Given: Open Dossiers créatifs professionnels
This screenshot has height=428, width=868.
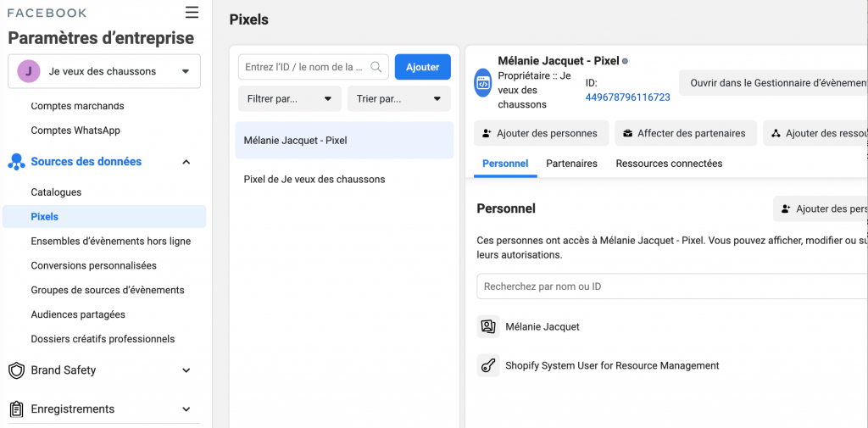Looking at the screenshot, I should pyautogui.click(x=103, y=339).
